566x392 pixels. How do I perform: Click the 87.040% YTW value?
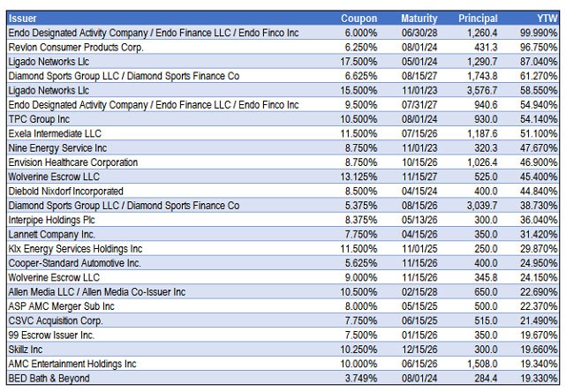coord(539,62)
